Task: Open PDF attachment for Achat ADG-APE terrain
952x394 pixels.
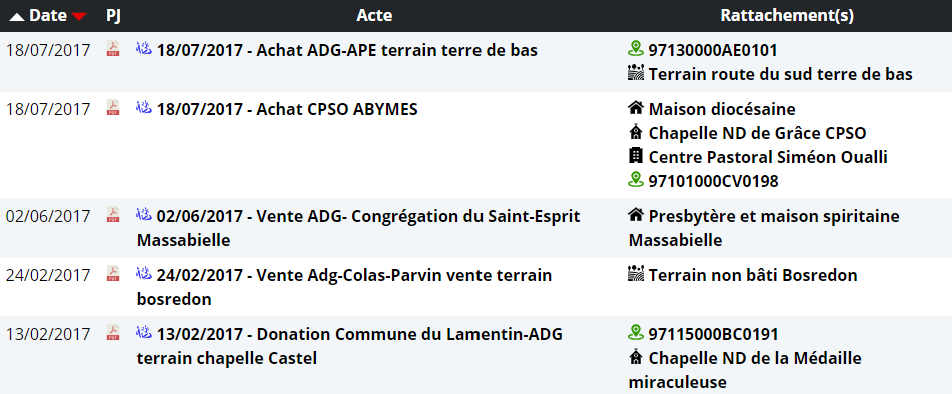Action: point(113,49)
